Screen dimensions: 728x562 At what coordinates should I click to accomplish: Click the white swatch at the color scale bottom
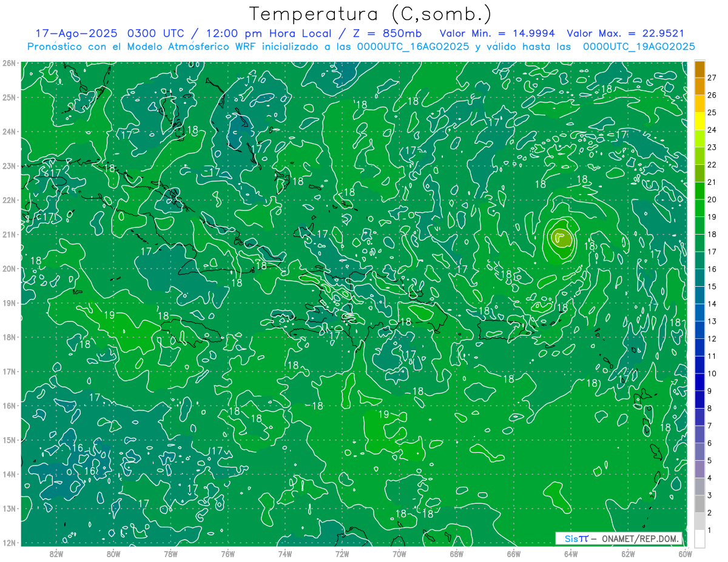(x=699, y=538)
